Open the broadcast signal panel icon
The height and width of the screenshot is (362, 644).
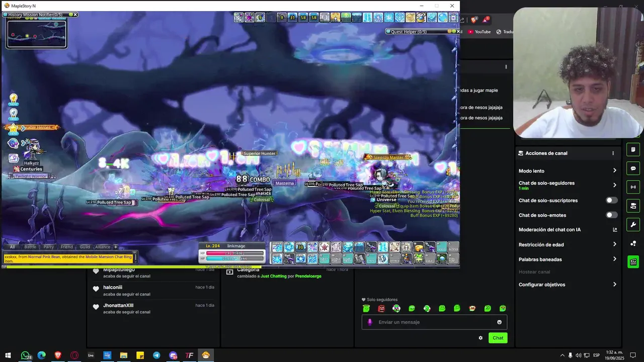coord(633,187)
